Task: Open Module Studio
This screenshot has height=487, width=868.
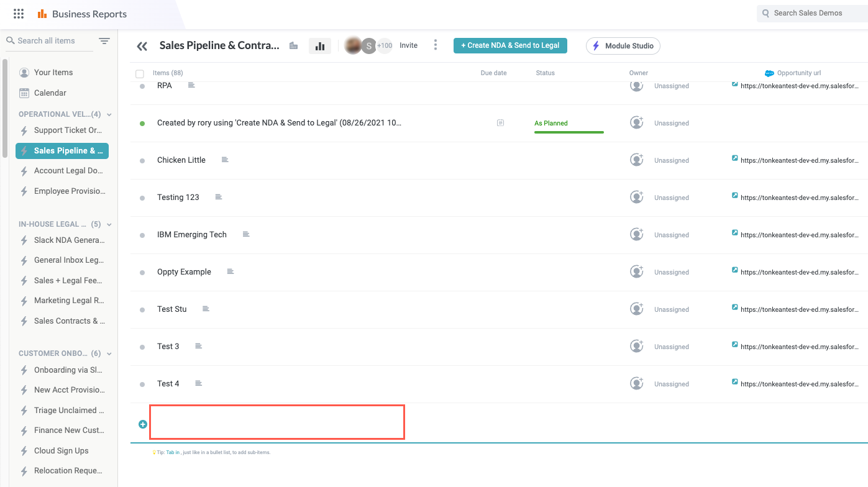Action: (623, 46)
